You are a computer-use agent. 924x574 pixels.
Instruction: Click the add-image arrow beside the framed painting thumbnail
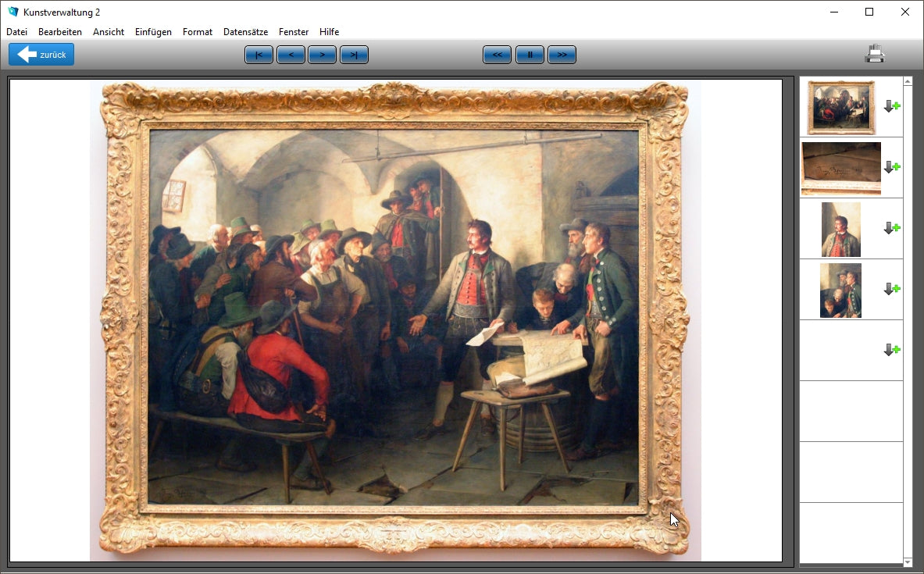point(891,106)
